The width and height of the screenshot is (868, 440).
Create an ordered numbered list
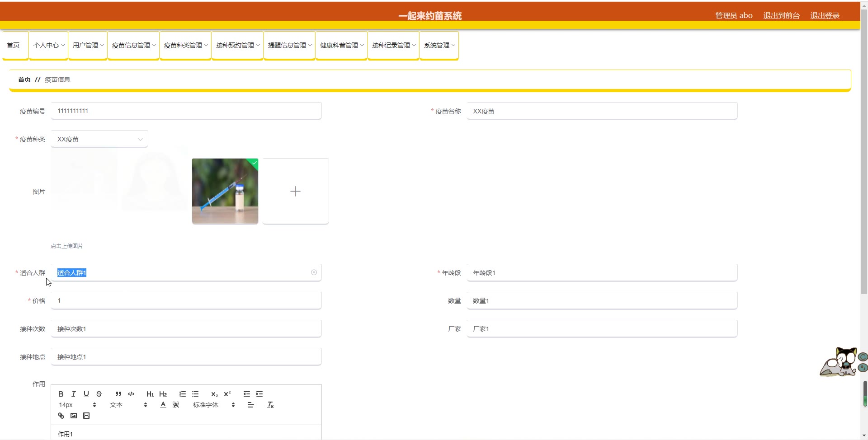point(183,394)
